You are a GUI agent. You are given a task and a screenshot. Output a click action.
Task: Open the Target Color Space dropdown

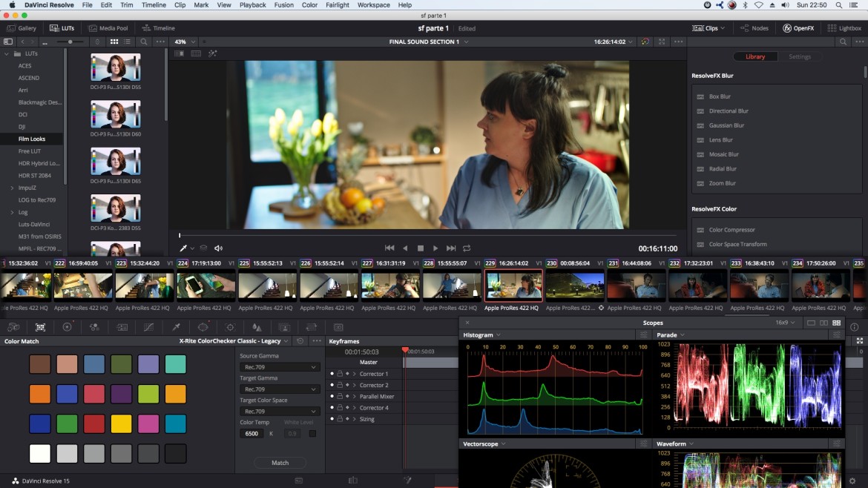tap(279, 411)
